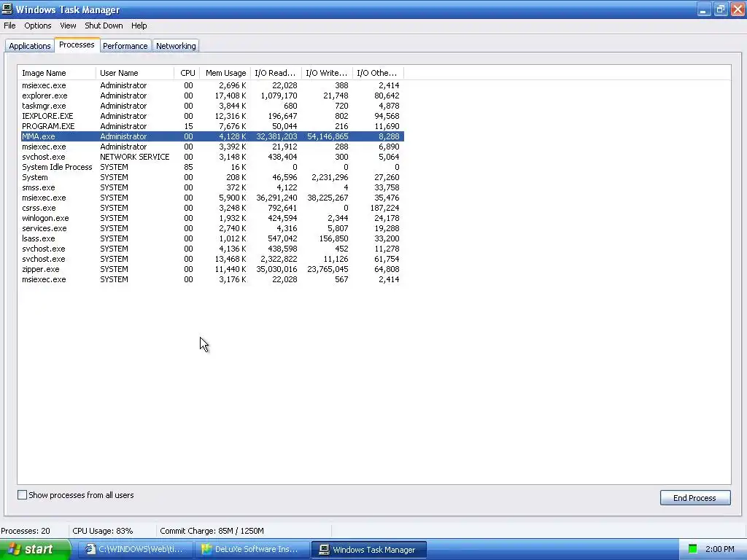
Task: Select the winlogon.exe process row
Action: (x=211, y=218)
